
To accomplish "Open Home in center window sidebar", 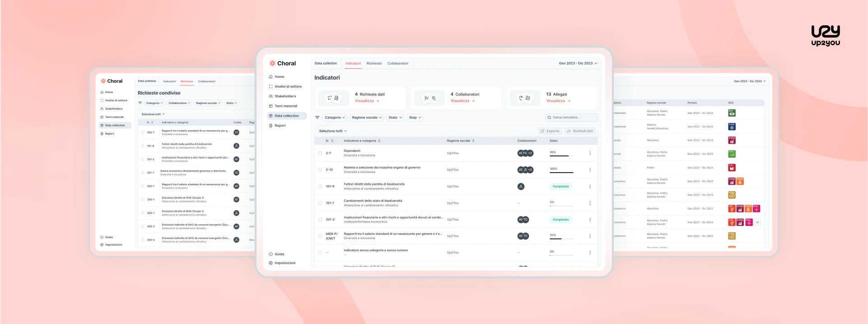I will (277, 77).
